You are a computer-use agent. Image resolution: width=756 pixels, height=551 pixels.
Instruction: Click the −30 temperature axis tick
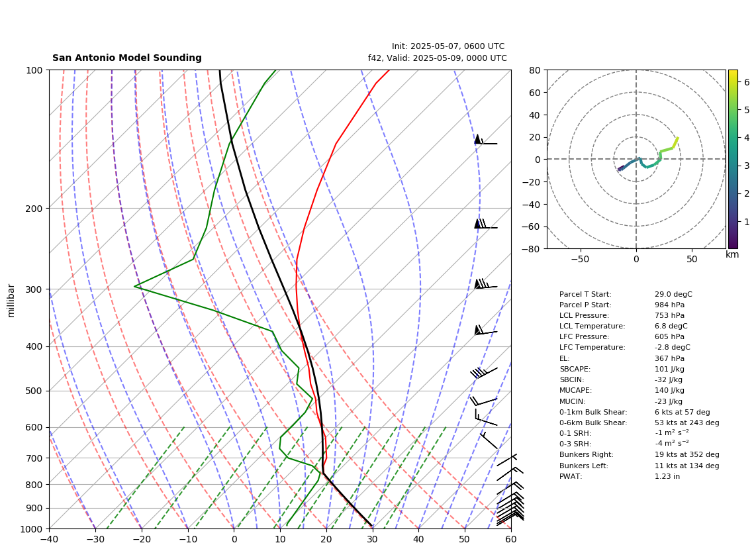pos(95,540)
